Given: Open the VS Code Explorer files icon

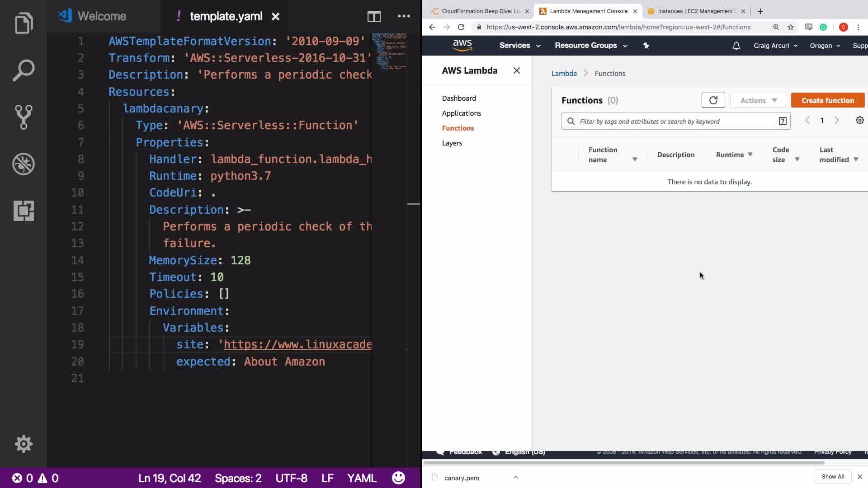Looking at the screenshot, I should [x=24, y=23].
